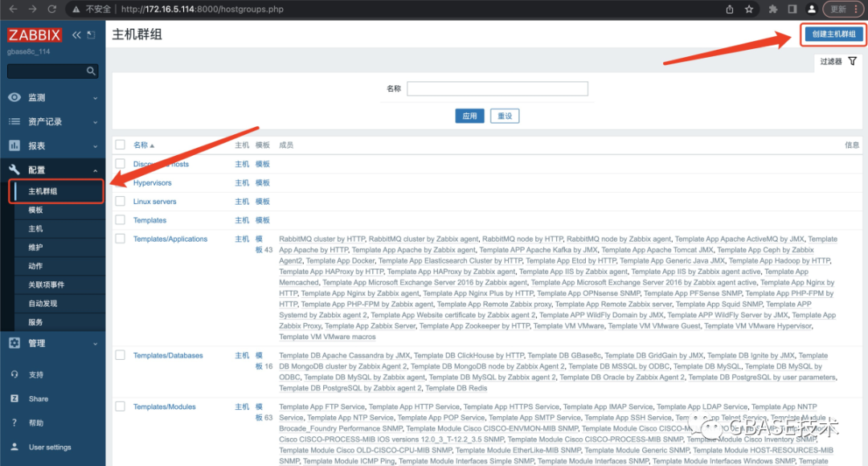
Task: Click the gear icon for 管理
Action: pyautogui.click(x=14, y=343)
